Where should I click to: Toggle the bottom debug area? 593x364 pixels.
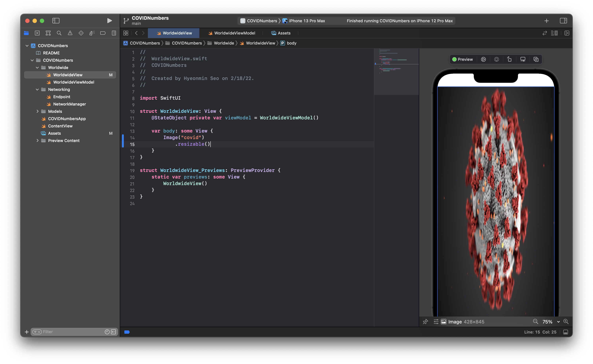(566, 332)
